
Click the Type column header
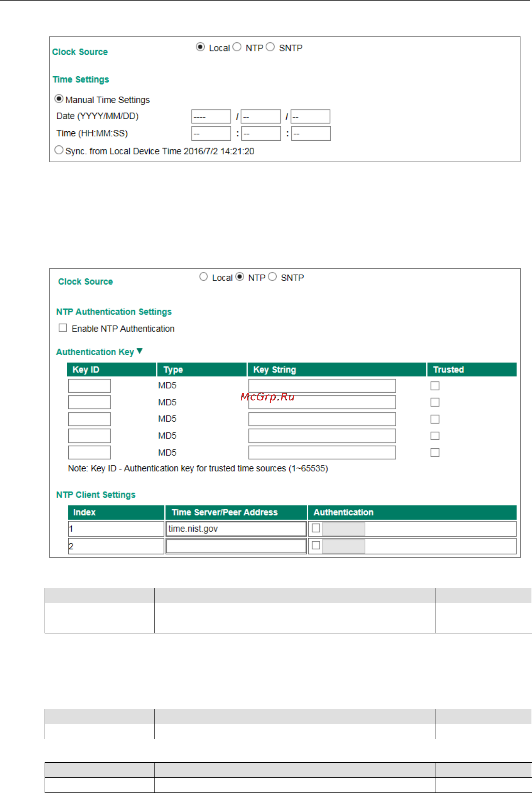coord(202,370)
